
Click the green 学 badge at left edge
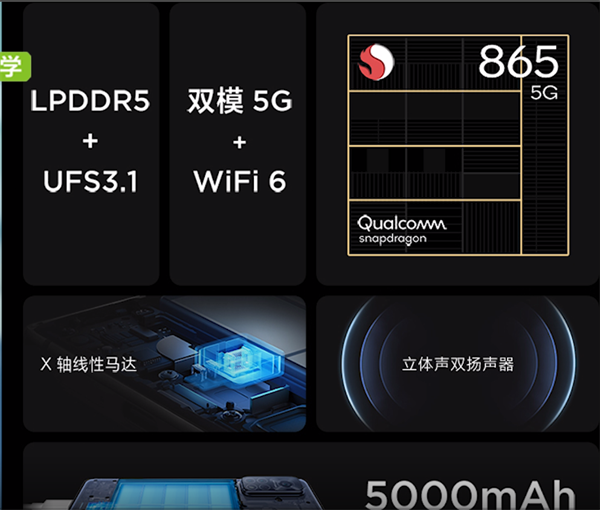click(15, 66)
